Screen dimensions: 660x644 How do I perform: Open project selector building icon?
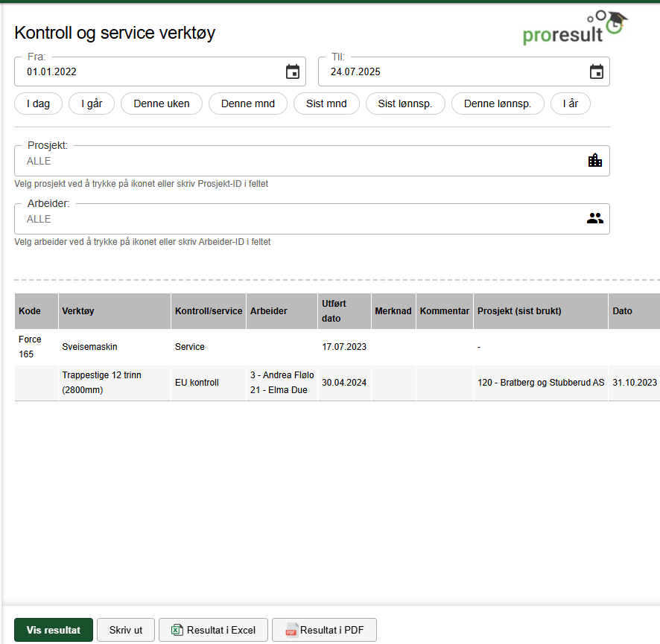[594, 161]
